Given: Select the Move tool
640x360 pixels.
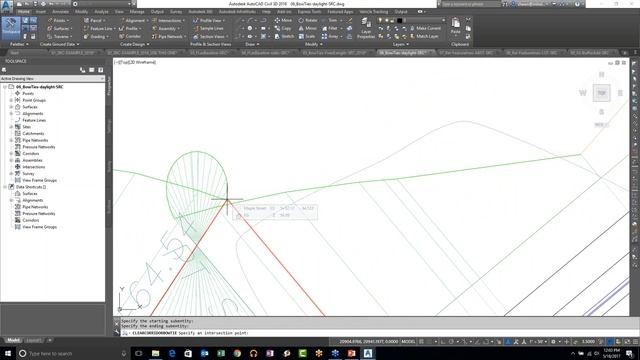Looking at the screenshot, I should click(x=283, y=20).
